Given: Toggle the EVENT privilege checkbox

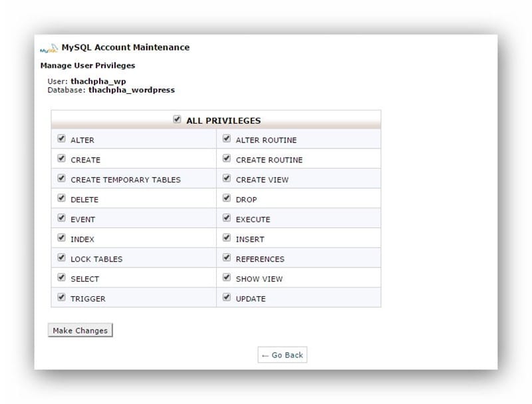Looking at the screenshot, I should tap(61, 218).
